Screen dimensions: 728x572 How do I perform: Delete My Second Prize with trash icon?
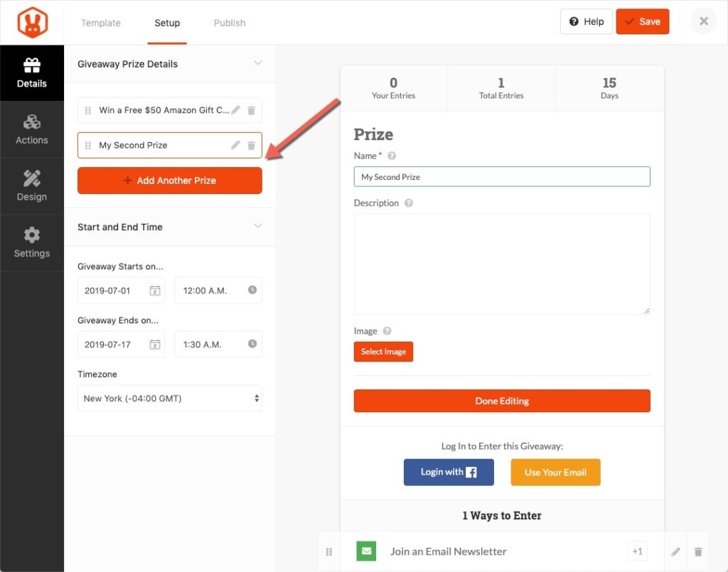pos(251,146)
